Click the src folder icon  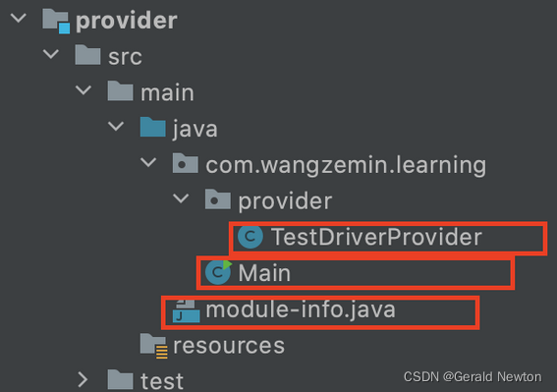[x=87, y=55]
